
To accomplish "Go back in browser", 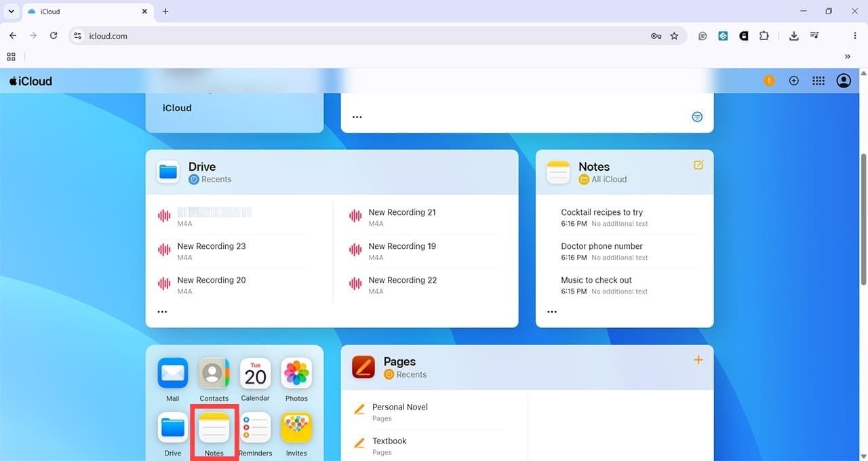I will pos(13,36).
